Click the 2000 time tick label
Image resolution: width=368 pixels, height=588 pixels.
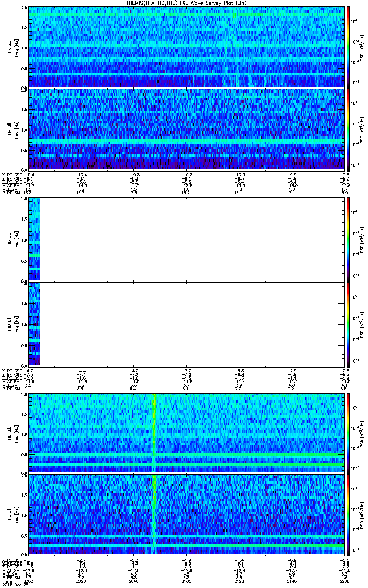tap(28, 581)
